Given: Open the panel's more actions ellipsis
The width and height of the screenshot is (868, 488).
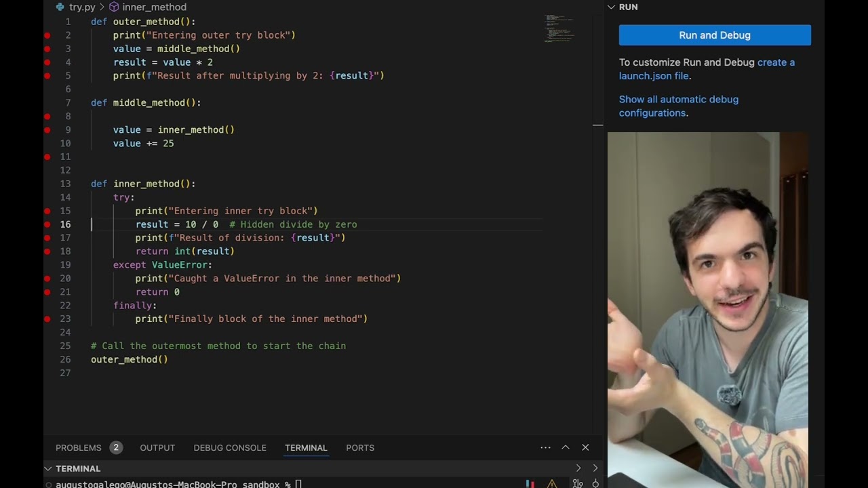Looking at the screenshot, I should click(x=545, y=447).
